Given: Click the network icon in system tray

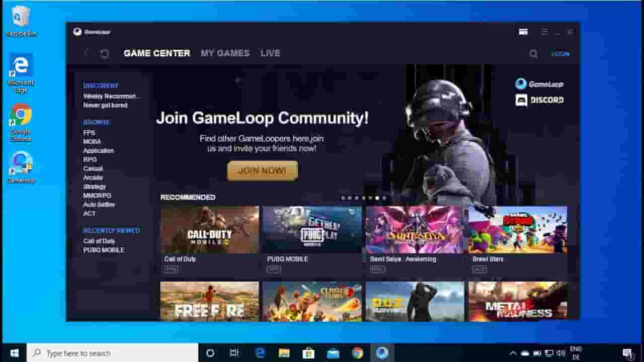Looking at the screenshot, I should pyautogui.click(x=549, y=353).
